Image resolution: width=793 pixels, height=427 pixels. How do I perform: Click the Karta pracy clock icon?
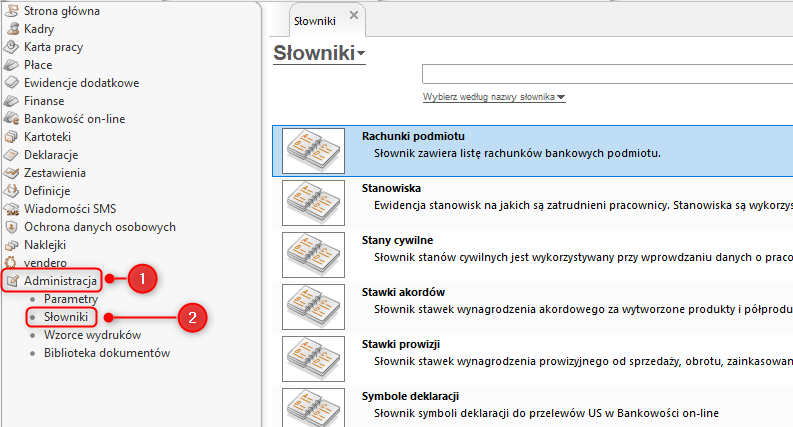click(11, 47)
